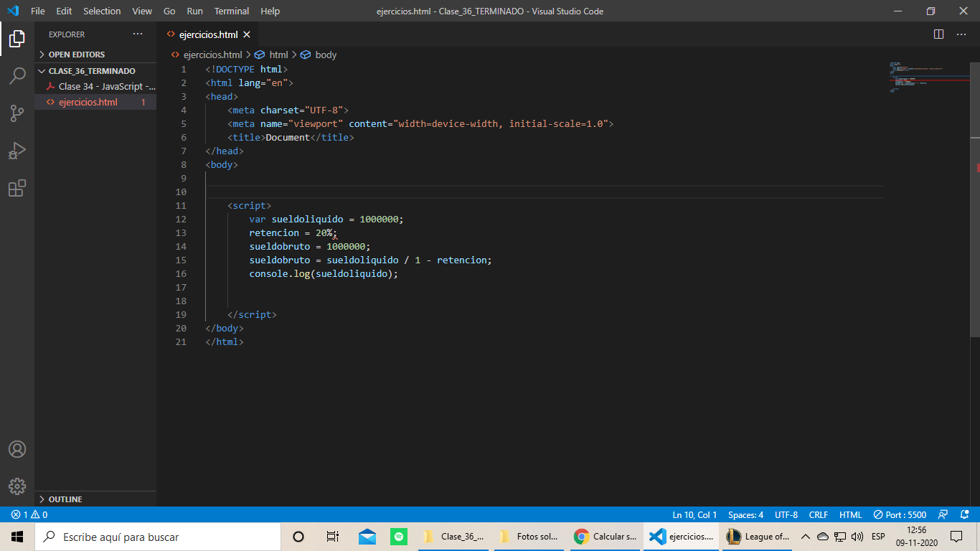980x551 pixels.
Task: Click line number 13 in the gutter
Action: pos(180,232)
